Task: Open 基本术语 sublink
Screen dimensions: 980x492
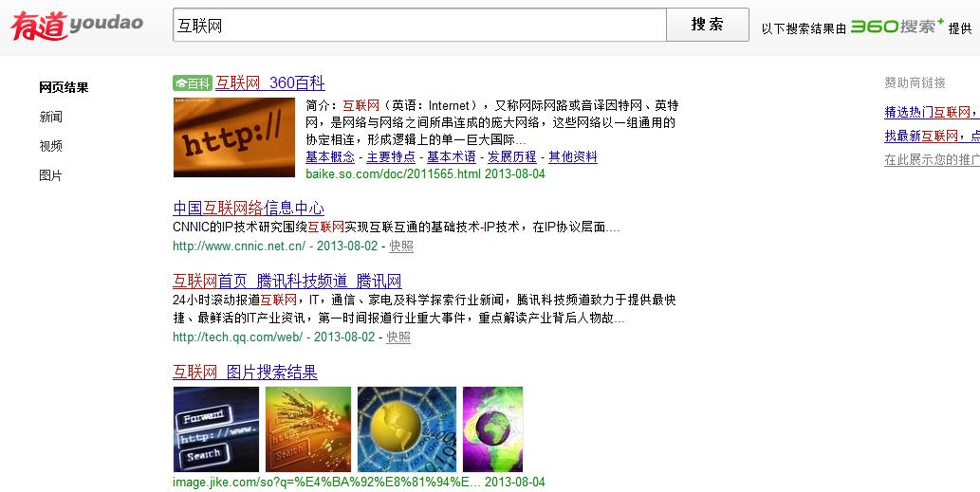Action: 452,156
